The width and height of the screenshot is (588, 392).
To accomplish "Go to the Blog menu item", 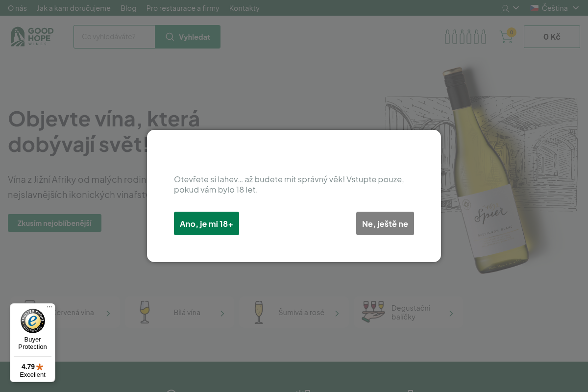I will pos(128,8).
